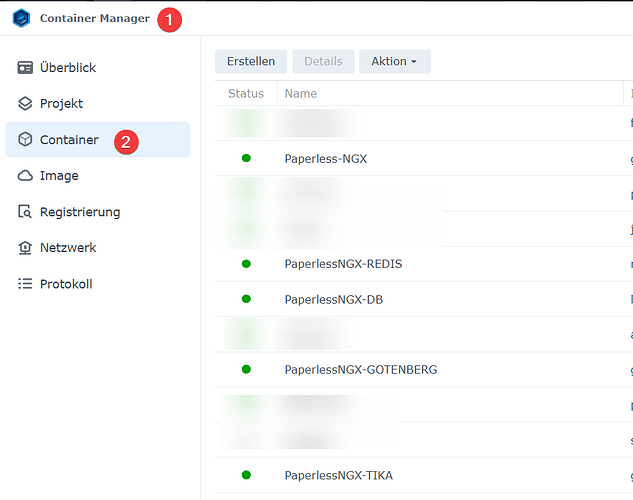Click the Container Manager app logo icon

click(21, 18)
